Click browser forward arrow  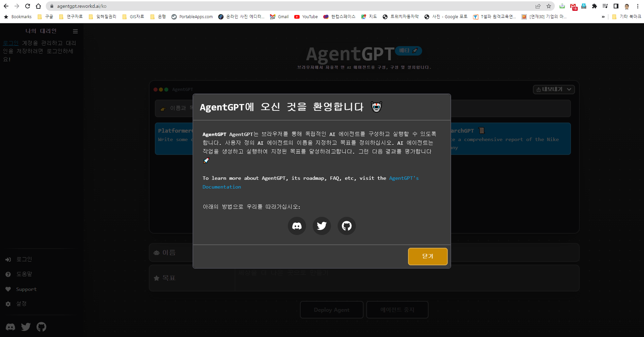click(17, 6)
